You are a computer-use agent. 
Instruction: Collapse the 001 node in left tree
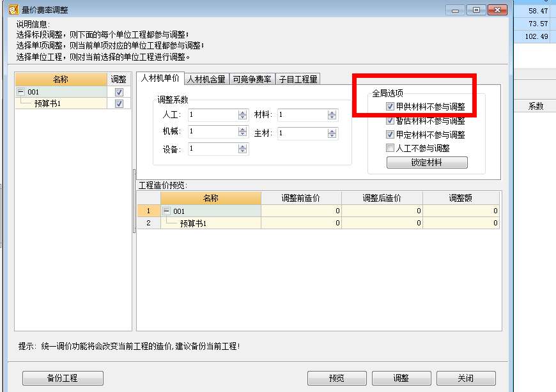coord(21,92)
